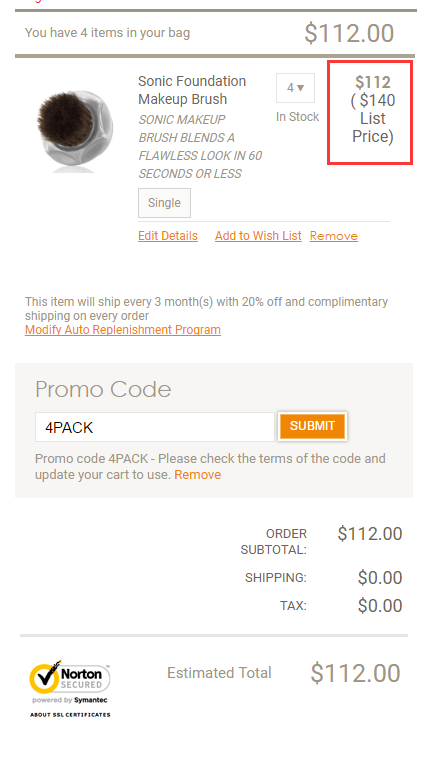
Task: Click the Single option button
Action: coord(164,203)
